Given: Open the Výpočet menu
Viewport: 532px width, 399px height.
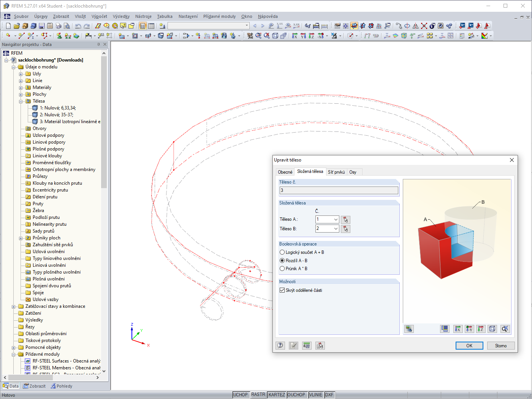Looking at the screenshot, I should [x=99, y=16].
